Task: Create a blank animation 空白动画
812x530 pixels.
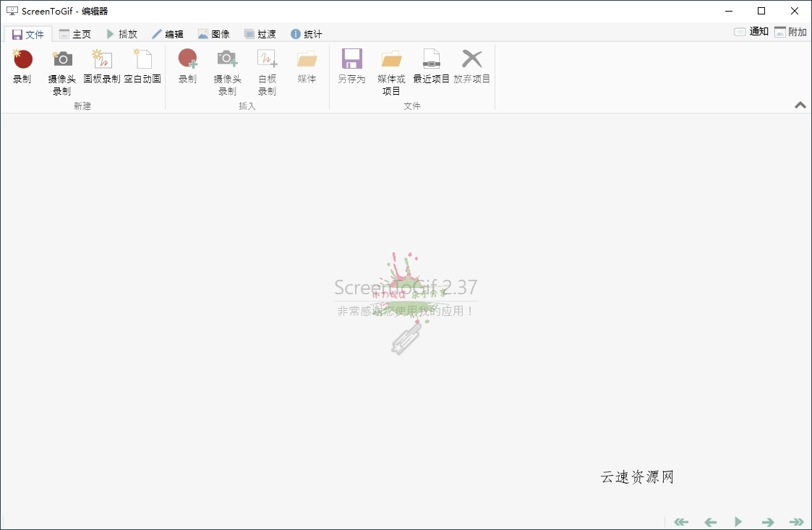Action: tap(143, 69)
